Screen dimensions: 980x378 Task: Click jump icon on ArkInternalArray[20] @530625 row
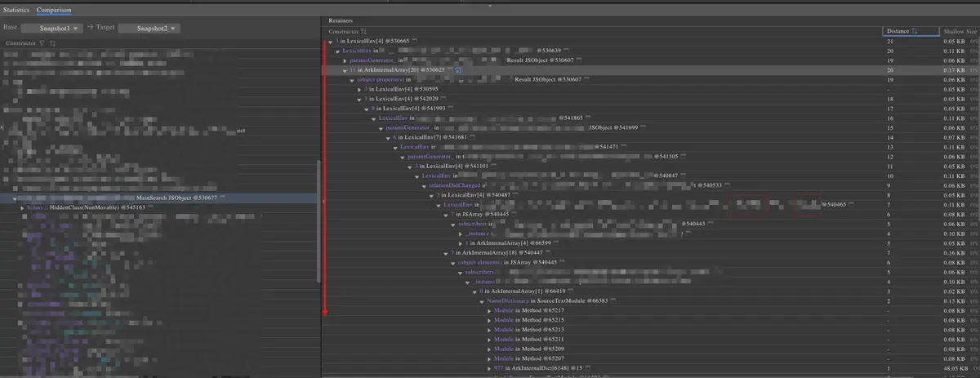458,71
